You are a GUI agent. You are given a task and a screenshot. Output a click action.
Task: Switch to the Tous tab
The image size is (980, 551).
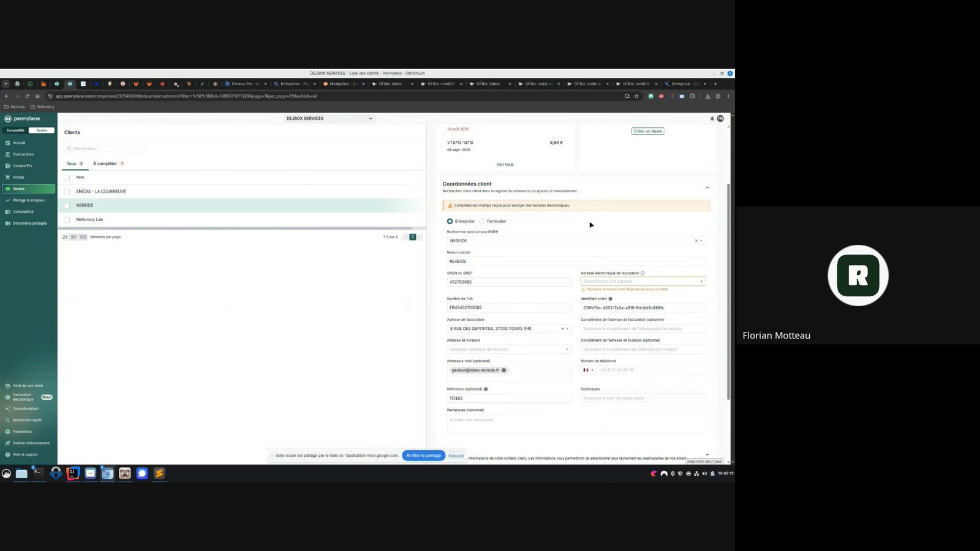pos(75,163)
